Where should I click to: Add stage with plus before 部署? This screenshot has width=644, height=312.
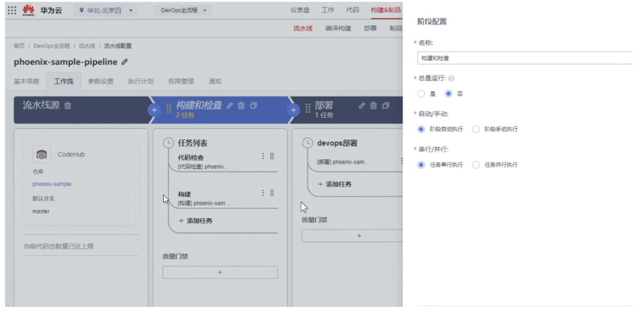[293, 110]
